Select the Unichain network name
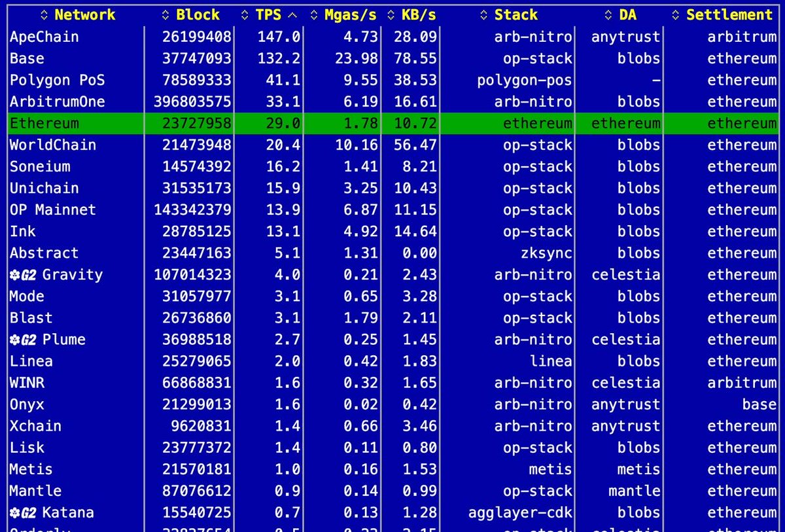The width and height of the screenshot is (785, 532). (44, 188)
